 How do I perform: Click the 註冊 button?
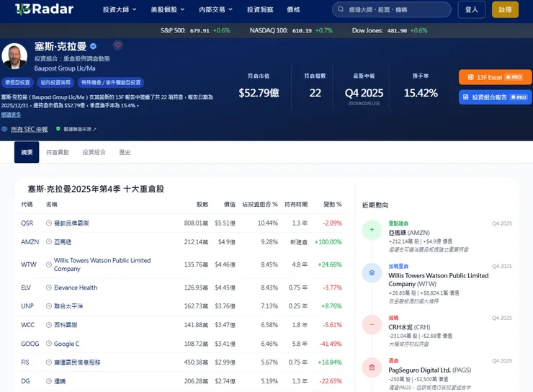click(505, 9)
